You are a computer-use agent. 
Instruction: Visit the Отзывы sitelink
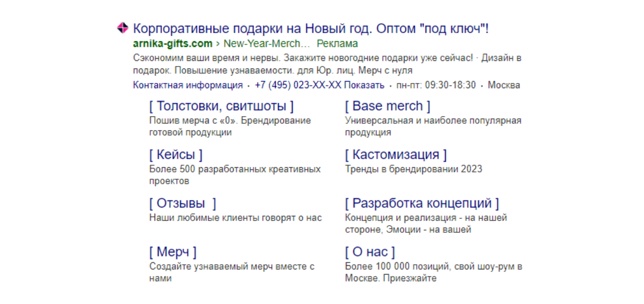[183, 204]
